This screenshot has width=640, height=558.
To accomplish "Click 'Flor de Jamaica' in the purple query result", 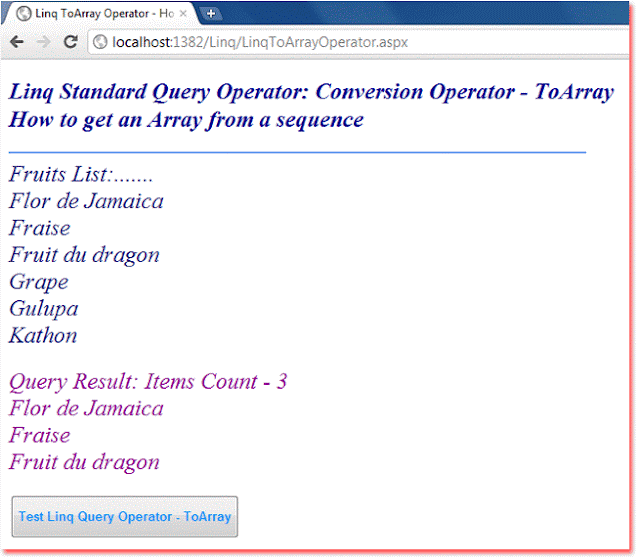I will click(86, 409).
